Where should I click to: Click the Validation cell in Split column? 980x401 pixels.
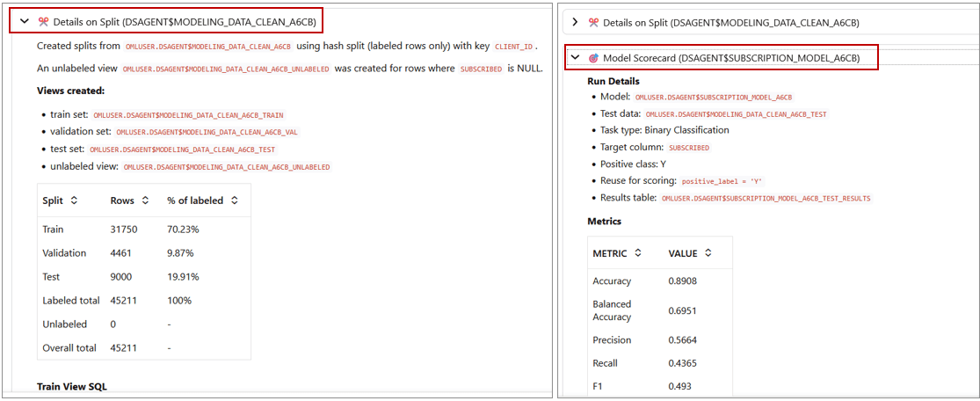64,253
